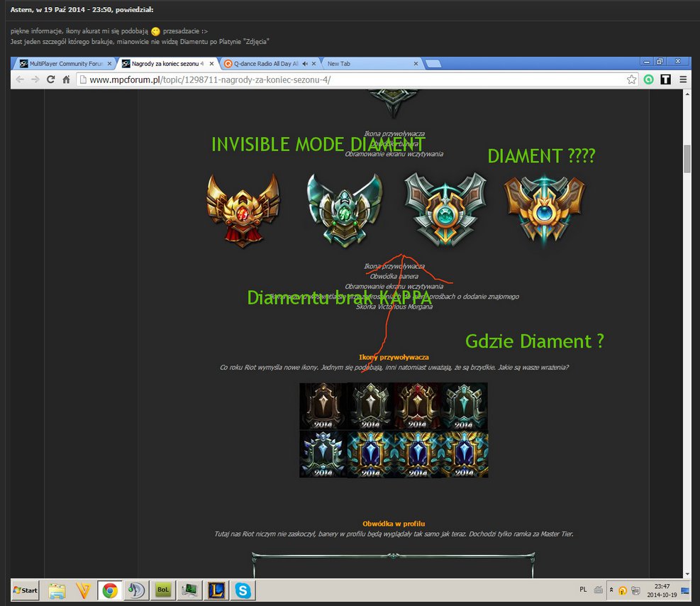
Task: Bookmark this page with the star icon
Action: pyautogui.click(x=631, y=79)
